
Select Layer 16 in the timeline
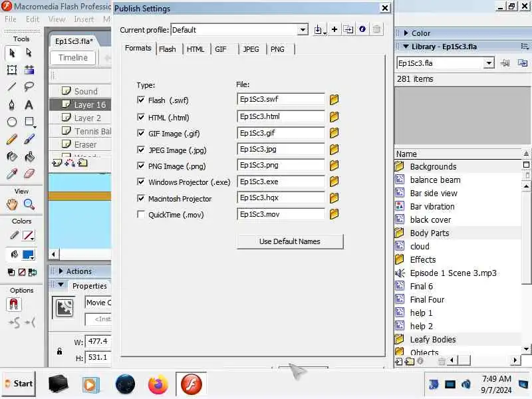[x=80, y=104]
